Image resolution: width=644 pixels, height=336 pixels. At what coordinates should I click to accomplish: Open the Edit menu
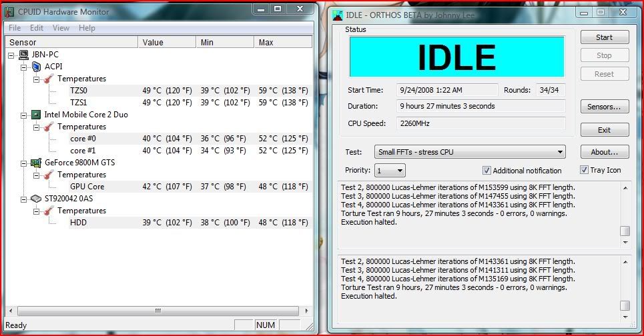click(x=37, y=28)
